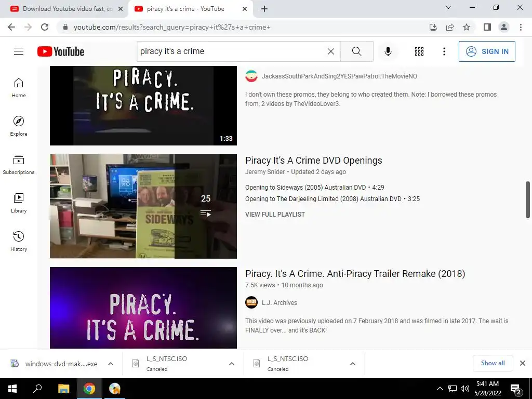Click the L.J. Archives channel avatar
Viewport: 532px width, 399px height.
pos(251,302)
